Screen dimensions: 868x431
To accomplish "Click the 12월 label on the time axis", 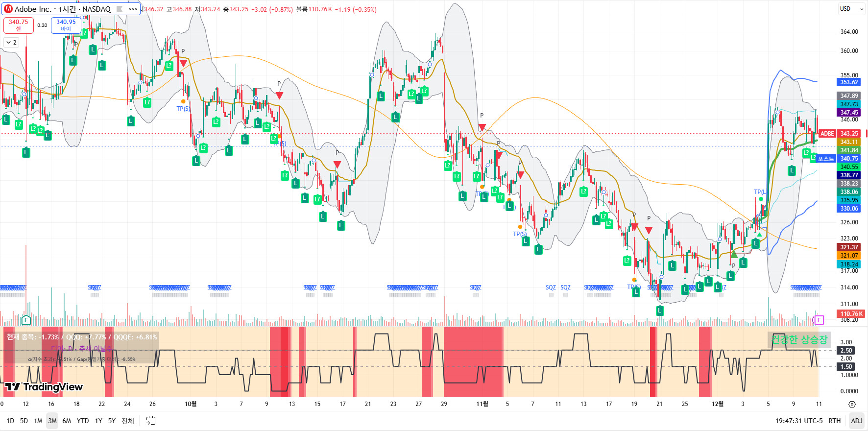I will tap(718, 404).
